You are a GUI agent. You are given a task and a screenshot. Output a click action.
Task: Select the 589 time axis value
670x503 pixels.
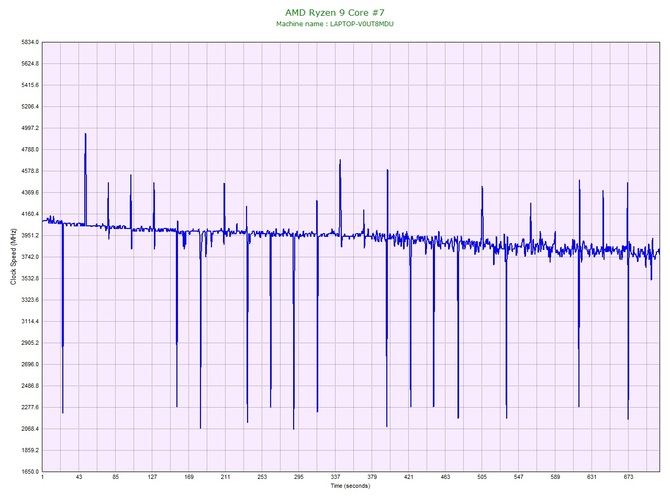(x=555, y=477)
